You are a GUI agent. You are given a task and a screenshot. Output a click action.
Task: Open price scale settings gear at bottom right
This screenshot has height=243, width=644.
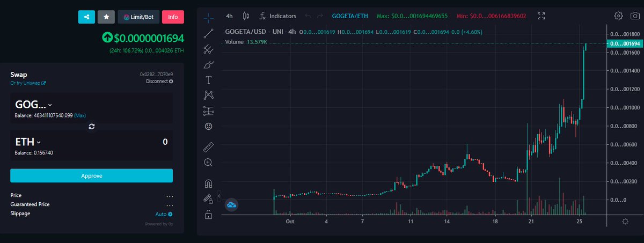(625, 221)
